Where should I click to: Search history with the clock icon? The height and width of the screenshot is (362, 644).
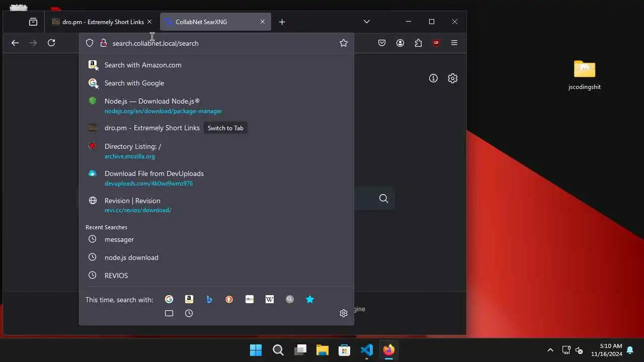pyautogui.click(x=189, y=313)
